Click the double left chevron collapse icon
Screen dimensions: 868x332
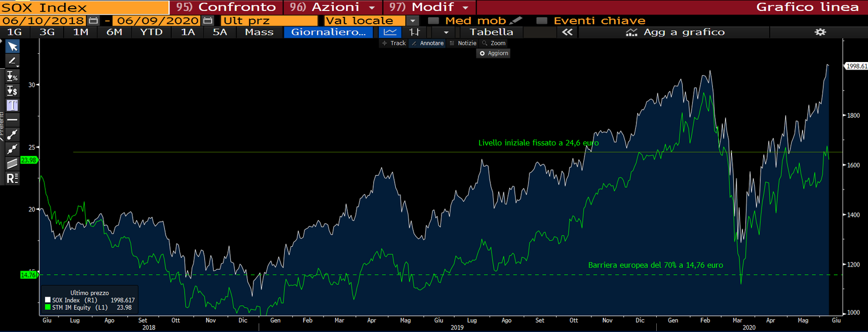[x=567, y=32]
